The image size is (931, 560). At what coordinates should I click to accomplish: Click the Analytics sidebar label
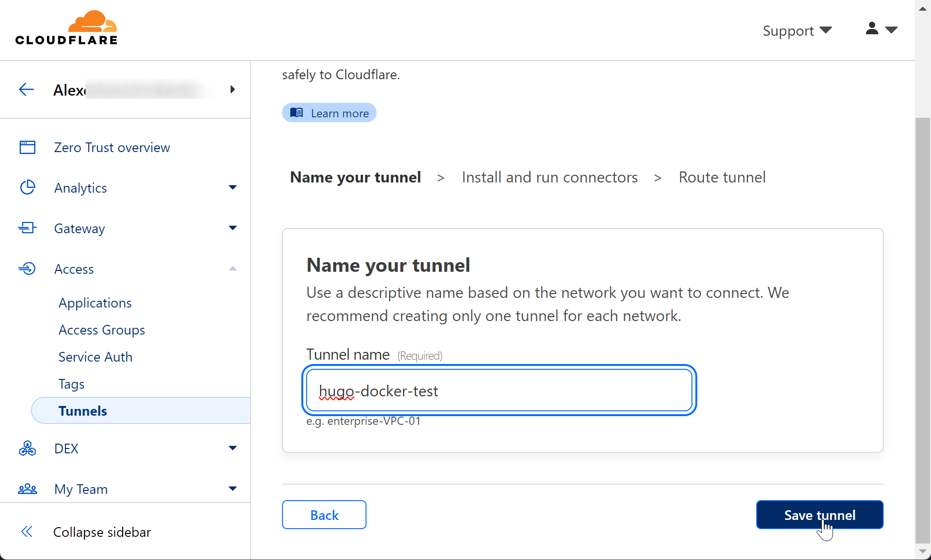(81, 188)
